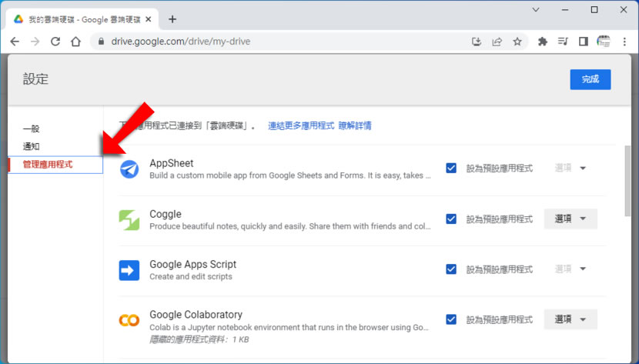Bookmark this page with the star icon
The height and width of the screenshot is (364, 639).
pos(517,42)
